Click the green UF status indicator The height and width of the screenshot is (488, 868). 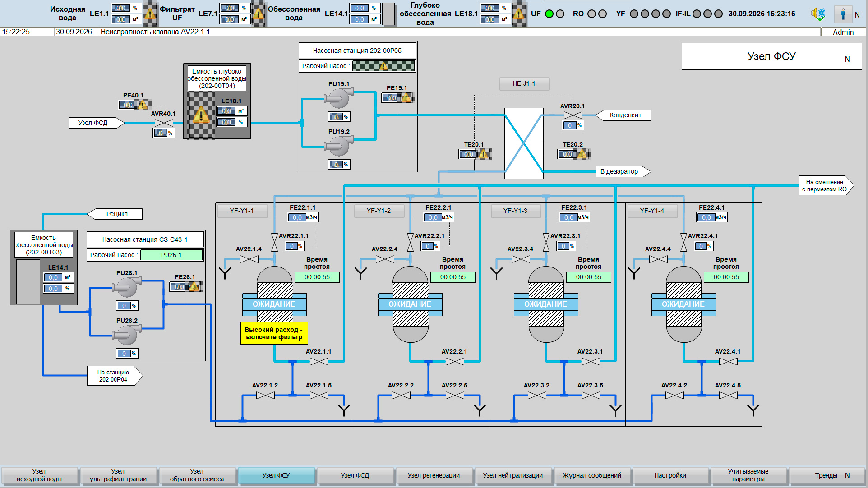tap(549, 14)
